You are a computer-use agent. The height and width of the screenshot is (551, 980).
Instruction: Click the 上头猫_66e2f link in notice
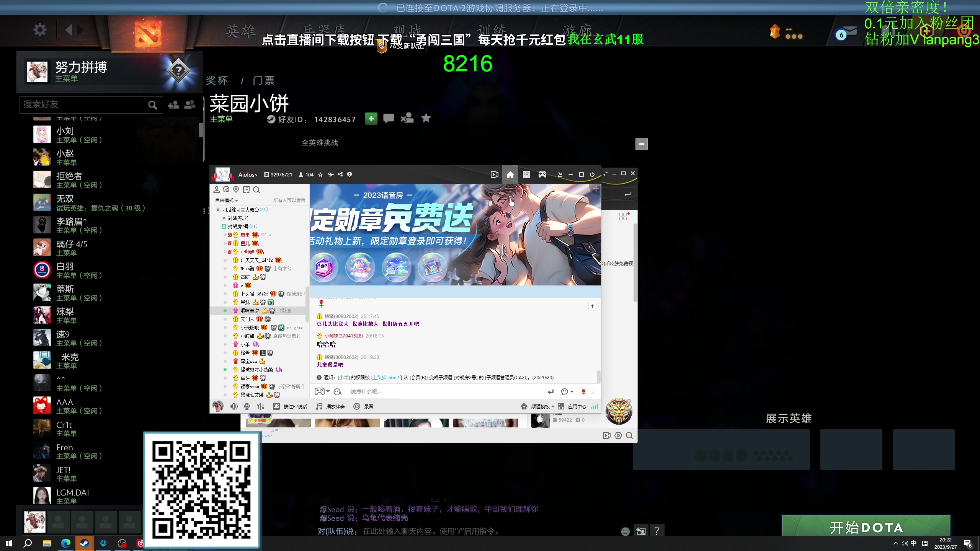point(387,378)
